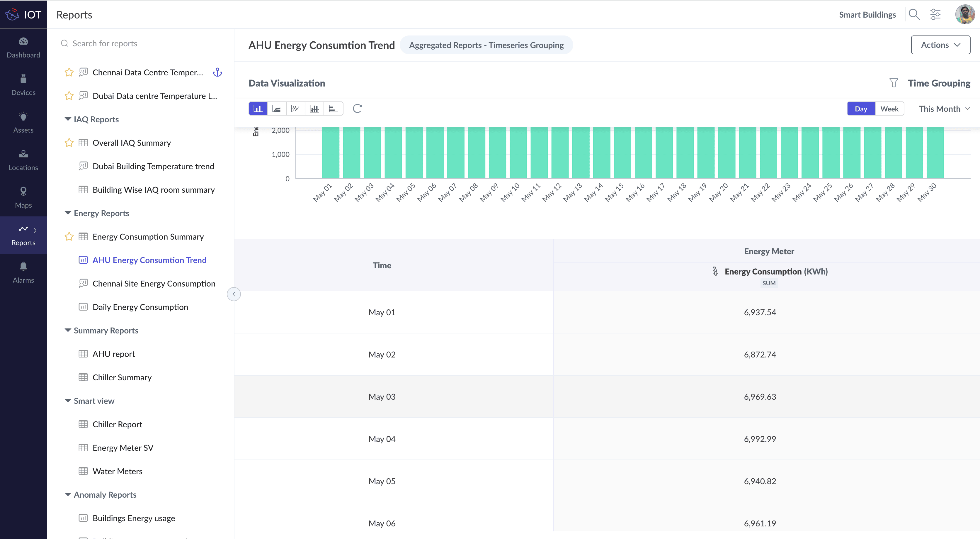
Task: Select the line chart type icon
Action: [295, 109]
